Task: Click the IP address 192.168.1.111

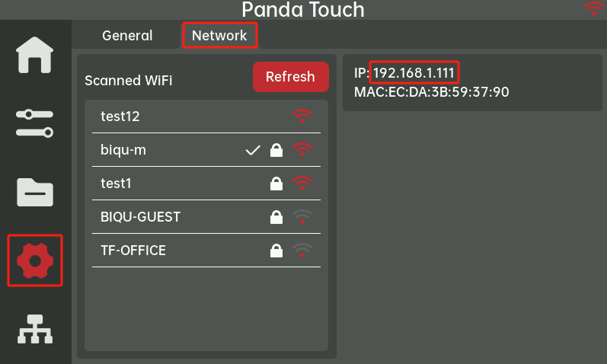Action: coord(416,73)
